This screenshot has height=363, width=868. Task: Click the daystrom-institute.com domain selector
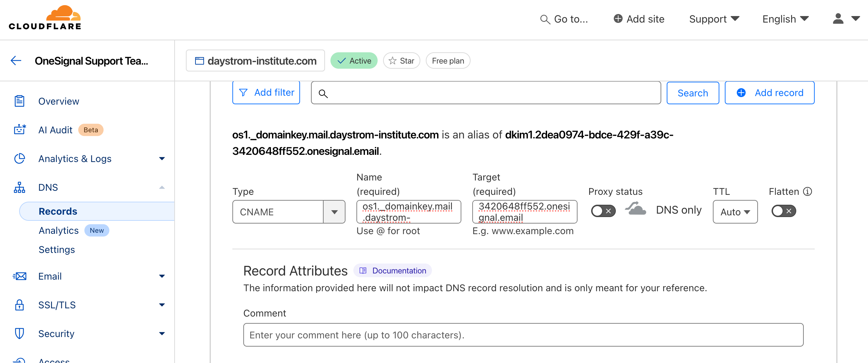pyautogui.click(x=255, y=60)
